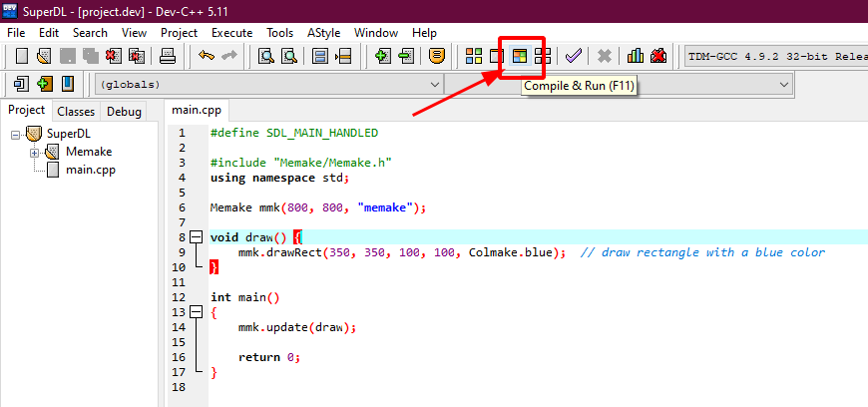Switch to the Debug tab

click(x=124, y=112)
